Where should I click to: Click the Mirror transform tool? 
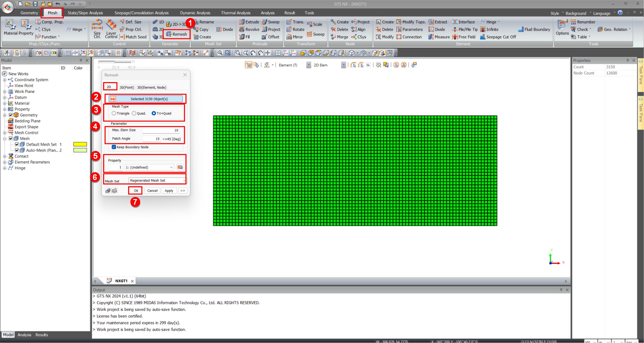tap(295, 37)
